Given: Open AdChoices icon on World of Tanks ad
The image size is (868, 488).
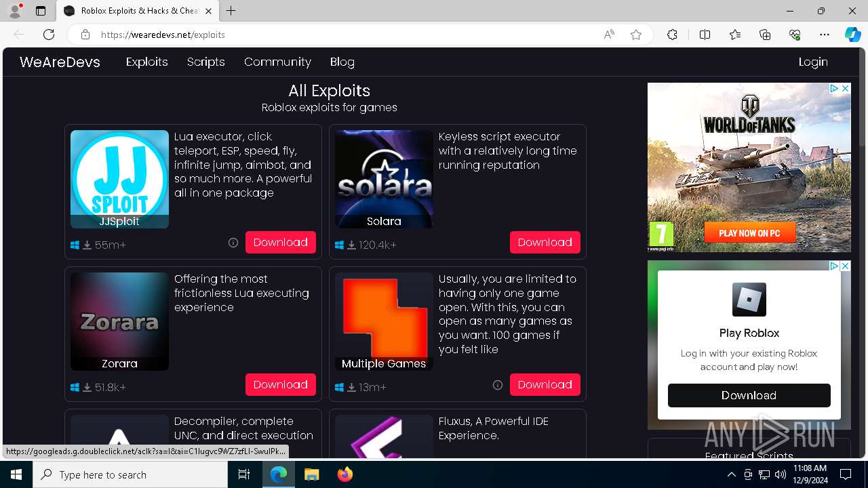Looking at the screenshot, I should 835,88.
